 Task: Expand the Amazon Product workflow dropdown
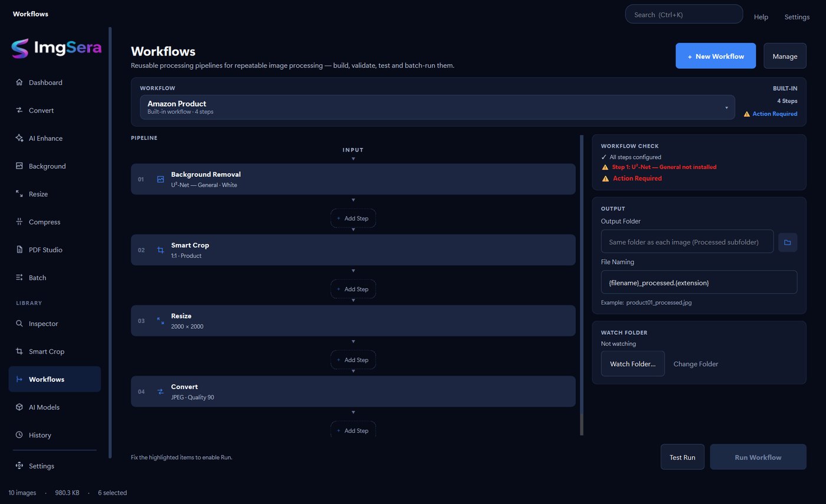tap(437, 108)
